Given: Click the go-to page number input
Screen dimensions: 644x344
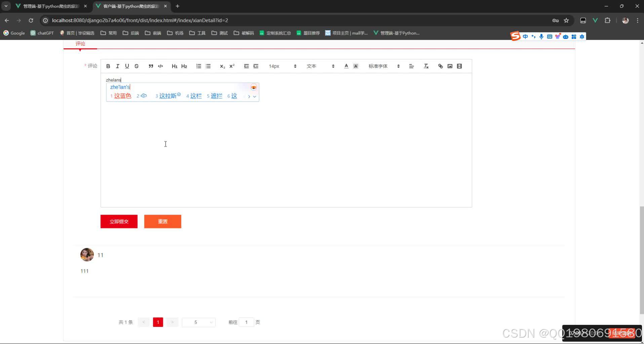Looking at the screenshot, I should [246, 322].
